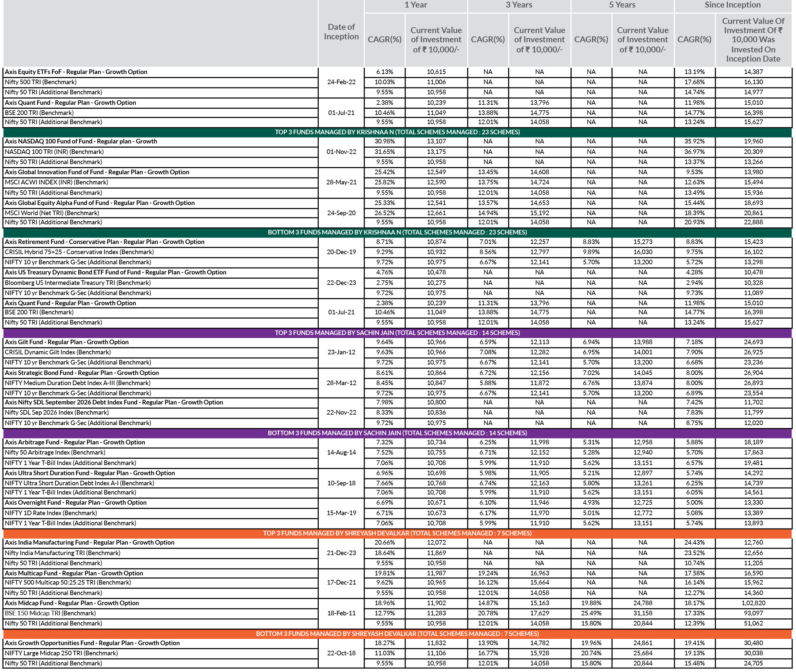Select 'Axis India Manufacturing Fund' row
The height and width of the screenshot is (672, 796).
[89, 542]
